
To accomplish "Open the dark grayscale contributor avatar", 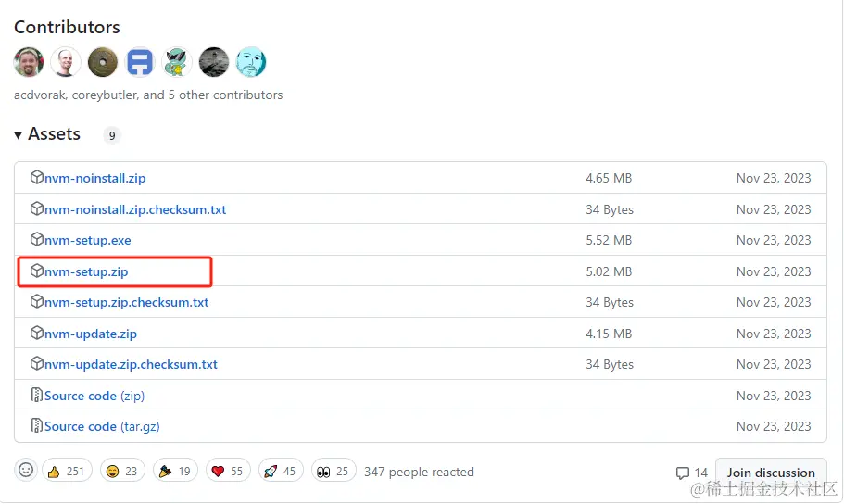I will pyautogui.click(x=214, y=62).
